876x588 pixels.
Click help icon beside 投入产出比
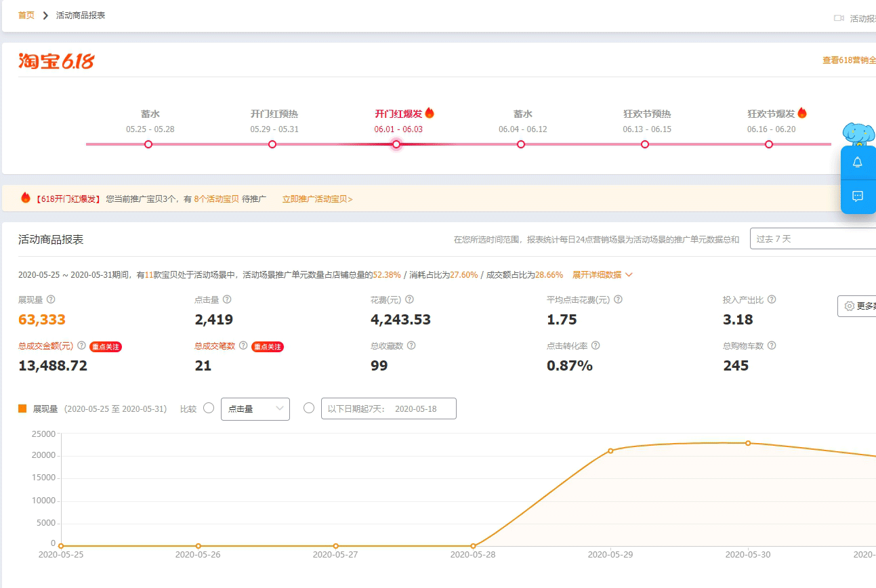click(x=771, y=299)
